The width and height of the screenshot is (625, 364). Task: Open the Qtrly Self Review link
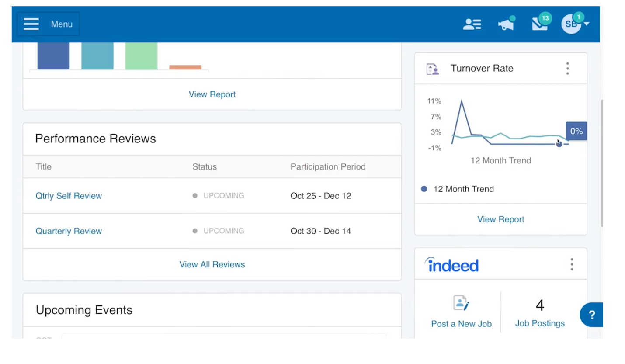(69, 196)
